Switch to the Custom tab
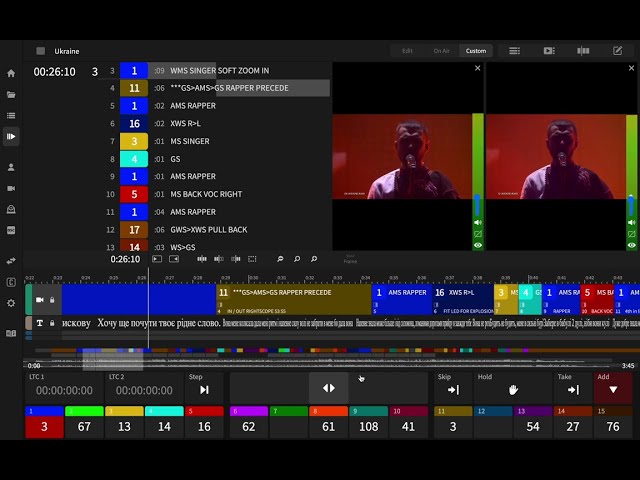Viewport: 640px width, 480px height. [x=476, y=51]
